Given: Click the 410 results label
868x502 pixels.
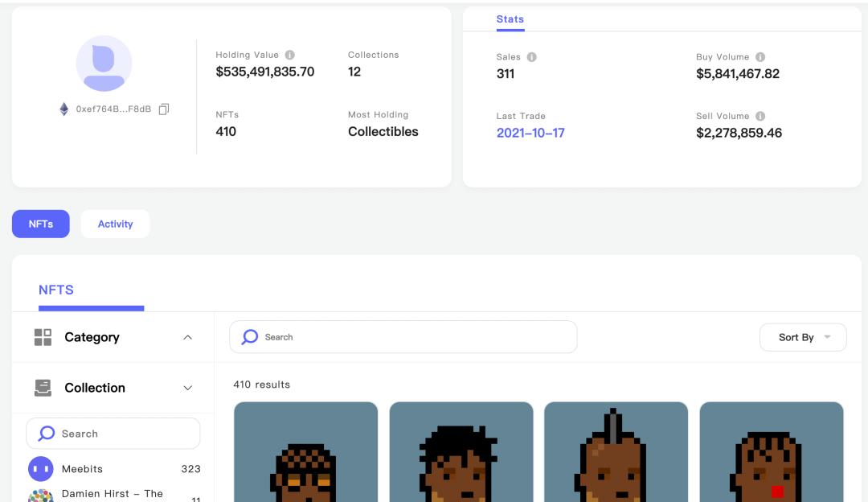Looking at the screenshot, I should click(261, 385).
